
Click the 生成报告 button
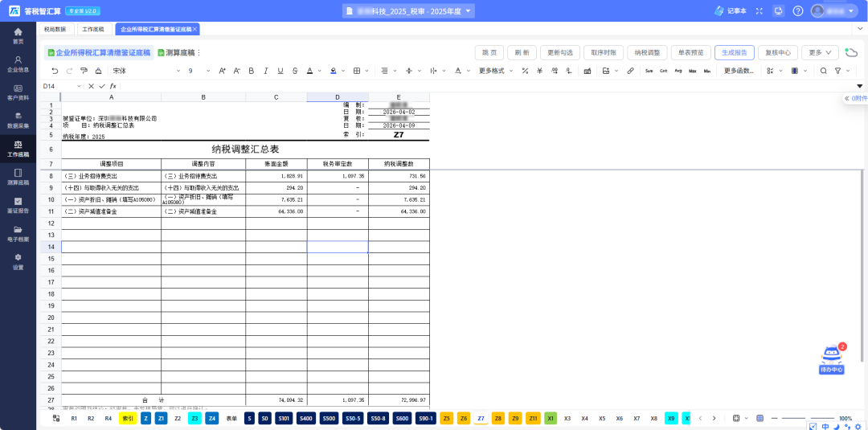[x=734, y=52]
